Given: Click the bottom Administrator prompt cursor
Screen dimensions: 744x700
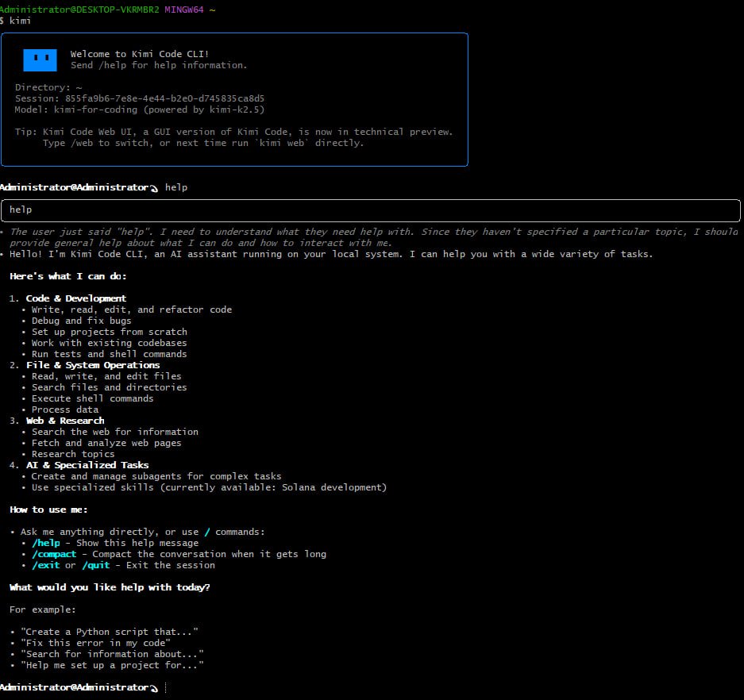Looking at the screenshot, I should click(166, 687).
